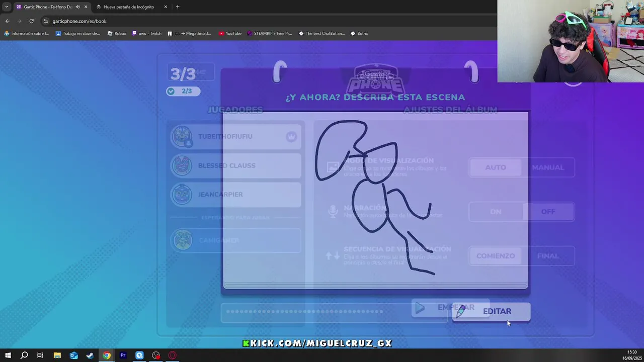Open File Explorer from the taskbar
Viewport: 644px width, 362px height.
click(57, 355)
